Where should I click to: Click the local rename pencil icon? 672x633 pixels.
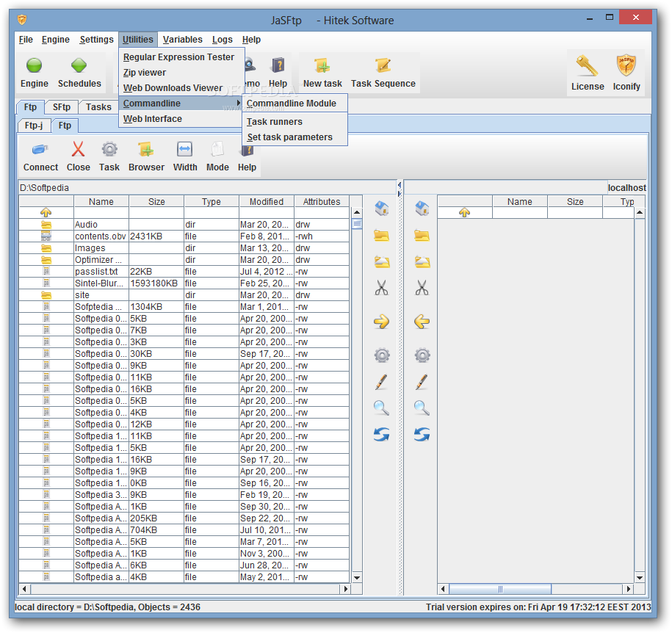click(x=381, y=382)
